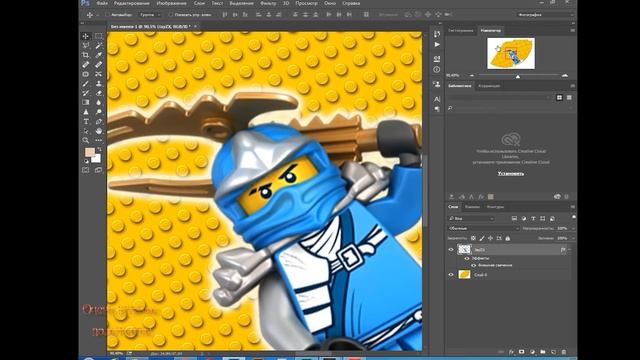Open layer filter kind dropdown
The image size is (640, 360).
click(471, 219)
